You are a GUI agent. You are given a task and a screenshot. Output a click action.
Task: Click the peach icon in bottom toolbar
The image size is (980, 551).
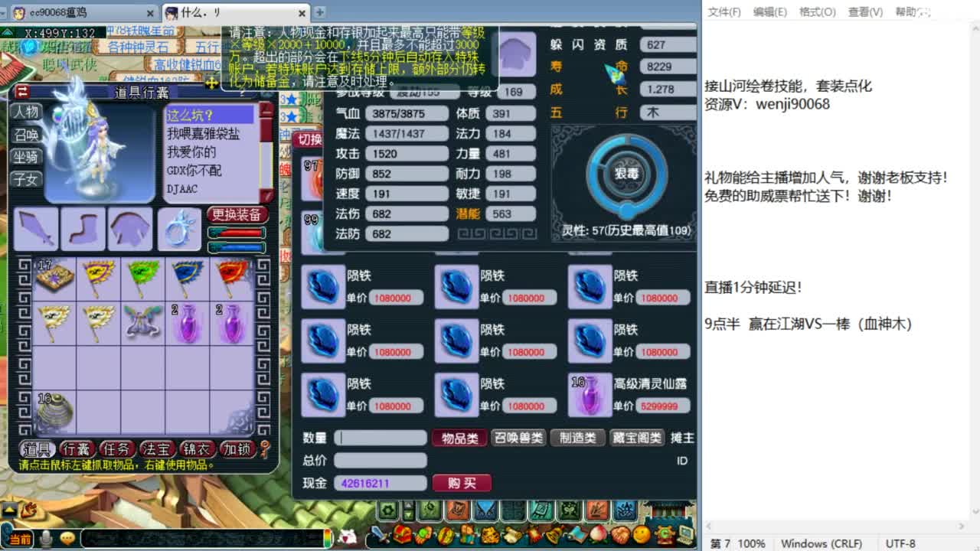tap(597, 533)
